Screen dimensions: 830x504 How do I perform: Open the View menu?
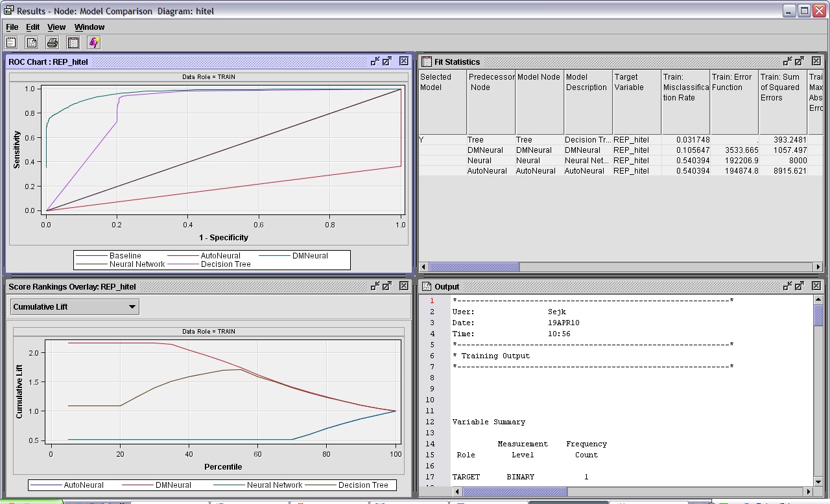point(56,27)
